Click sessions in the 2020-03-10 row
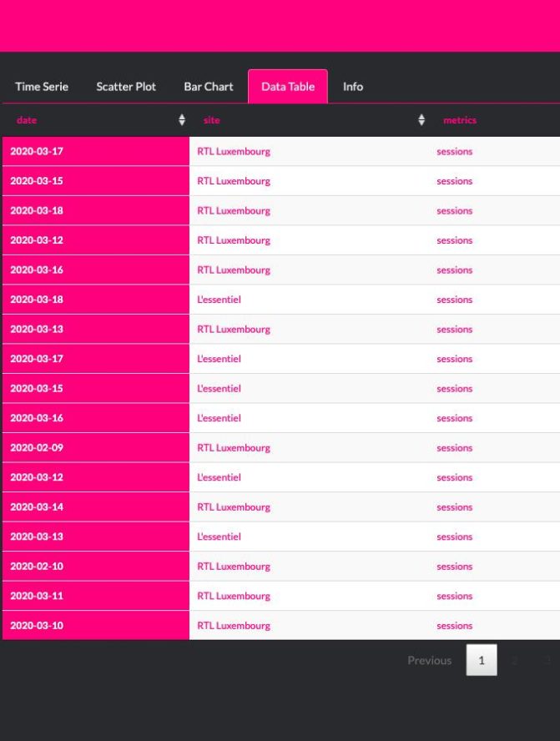 [x=455, y=626]
